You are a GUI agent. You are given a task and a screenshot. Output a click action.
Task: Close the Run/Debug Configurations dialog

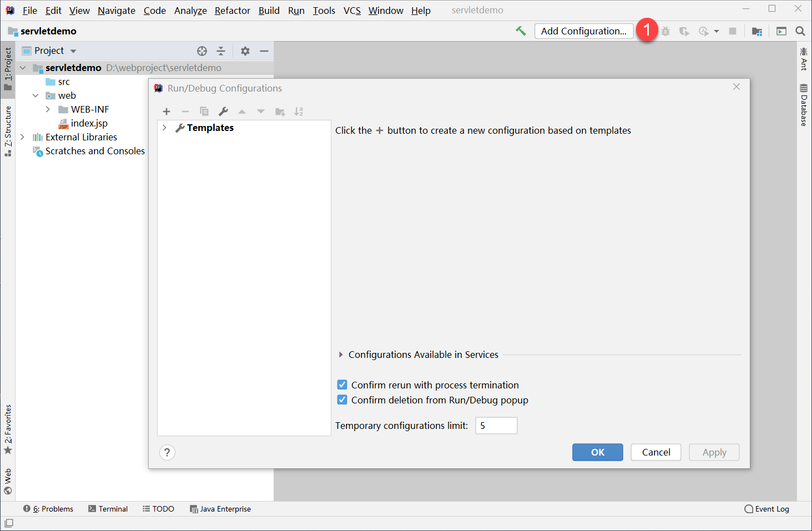(737, 87)
